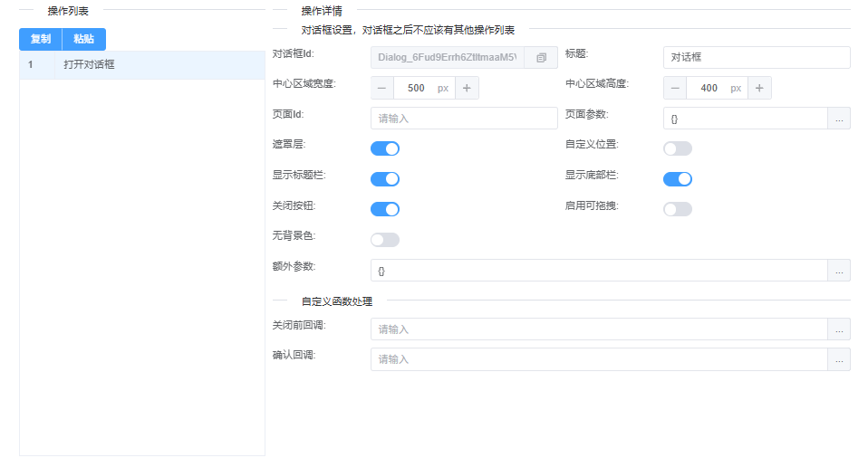Click the 复制 button

(41, 39)
